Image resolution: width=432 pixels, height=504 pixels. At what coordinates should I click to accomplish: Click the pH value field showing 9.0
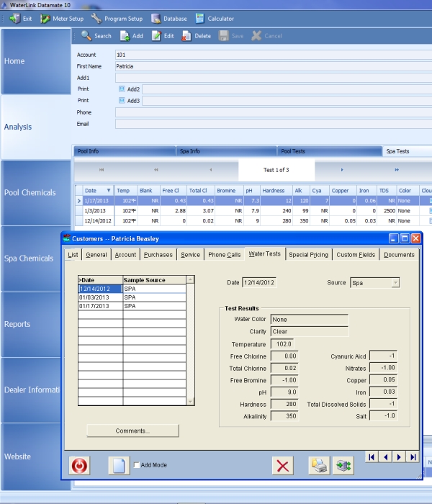point(284,392)
